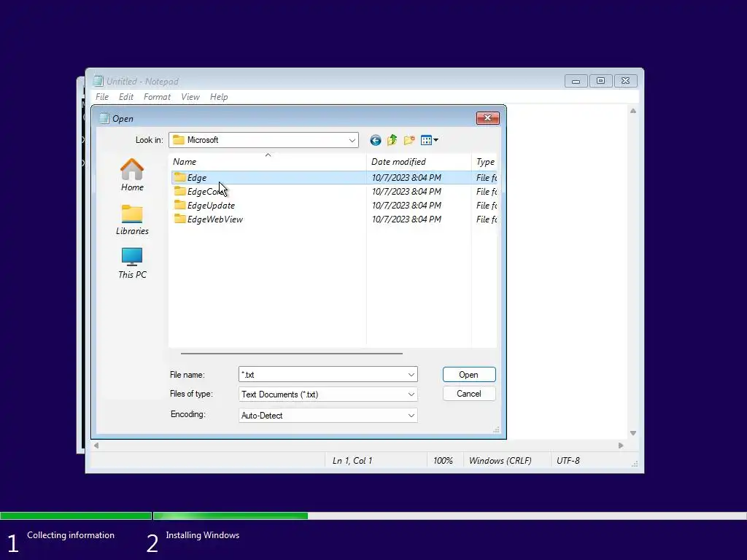Open the View Menu icon options

click(x=429, y=140)
